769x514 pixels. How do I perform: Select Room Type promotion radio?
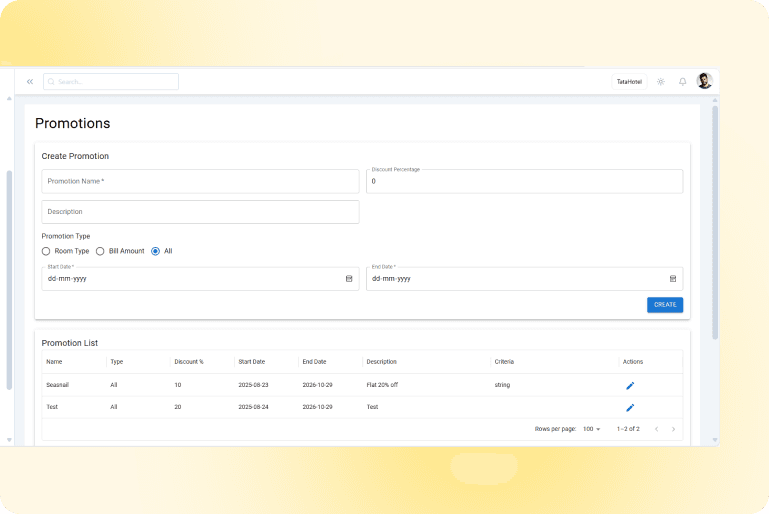point(46,251)
